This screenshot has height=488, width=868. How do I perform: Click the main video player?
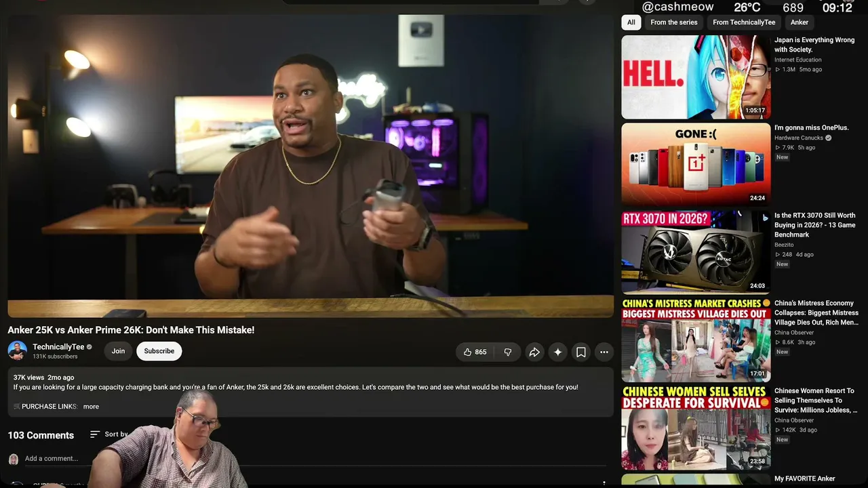311,165
